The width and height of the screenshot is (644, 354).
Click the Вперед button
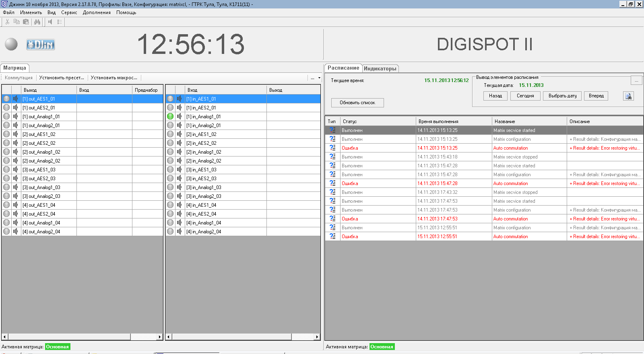596,96
